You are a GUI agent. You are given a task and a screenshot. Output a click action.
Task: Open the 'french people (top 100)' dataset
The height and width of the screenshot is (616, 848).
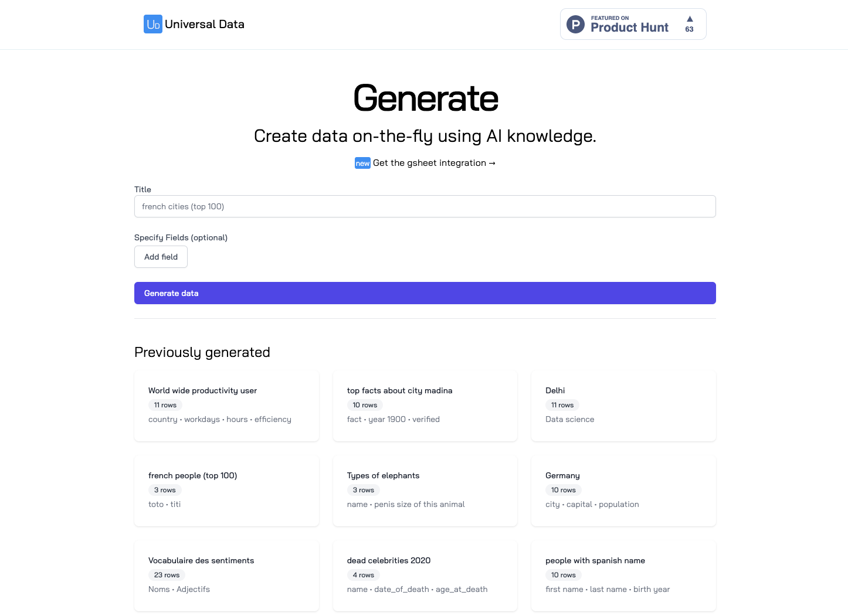click(226, 491)
